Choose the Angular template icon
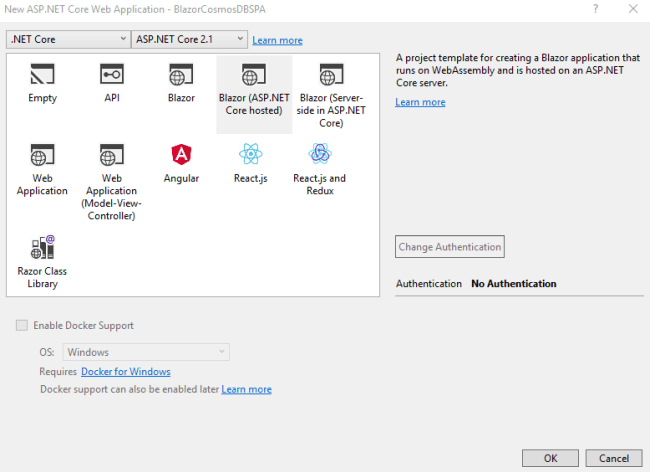The height and width of the screenshot is (472, 650). (x=181, y=154)
